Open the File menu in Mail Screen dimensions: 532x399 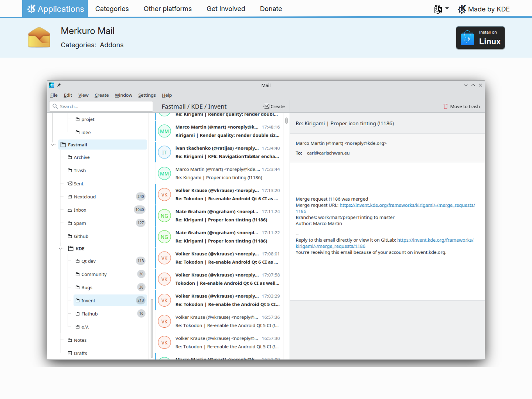[54, 95]
